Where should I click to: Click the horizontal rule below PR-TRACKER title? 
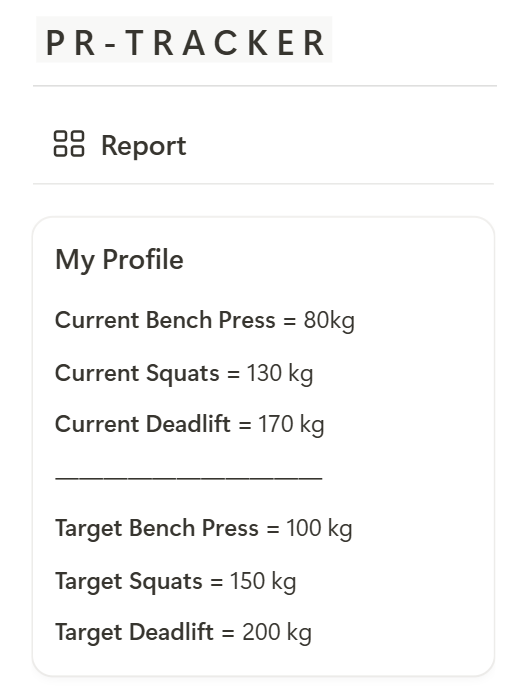pos(265,85)
